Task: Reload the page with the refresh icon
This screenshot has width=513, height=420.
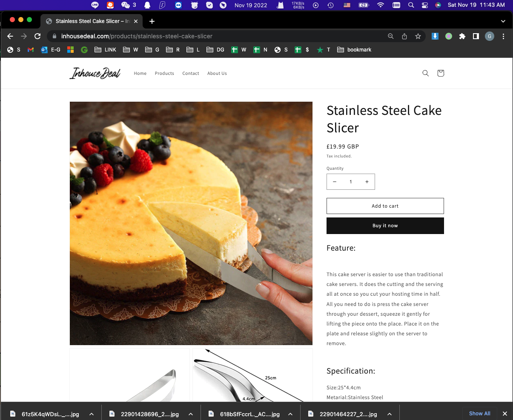Action: (x=37, y=36)
